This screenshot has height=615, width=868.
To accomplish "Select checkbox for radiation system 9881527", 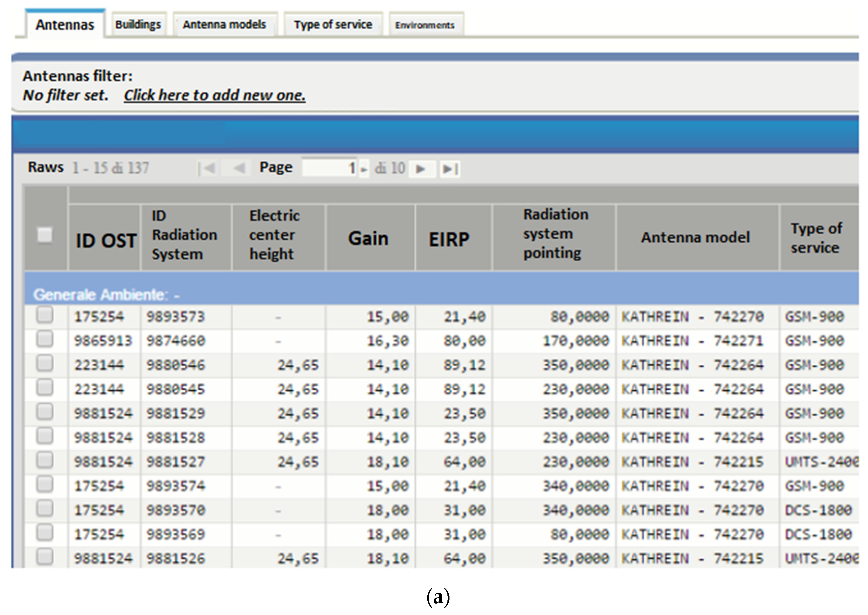I will [x=45, y=460].
